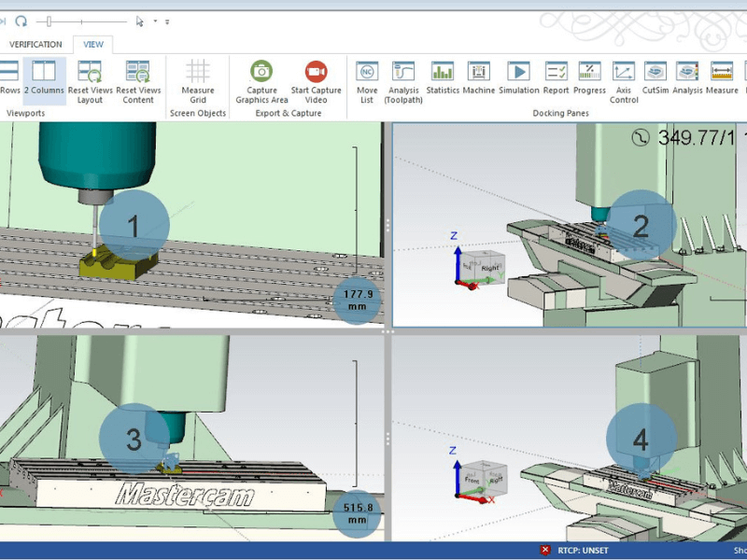
Task: Open the pointer tool dropdown arrow
Action: click(155, 21)
